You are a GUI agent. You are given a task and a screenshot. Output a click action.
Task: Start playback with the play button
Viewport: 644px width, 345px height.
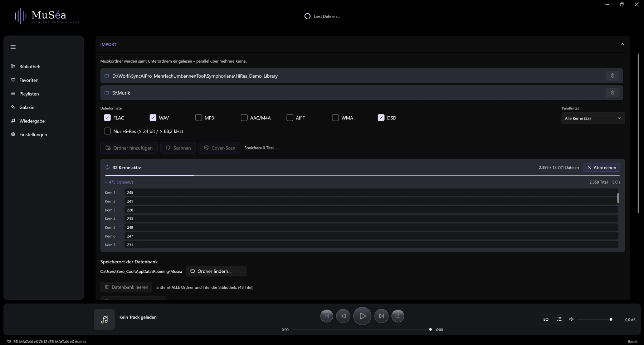[x=362, y=316]
